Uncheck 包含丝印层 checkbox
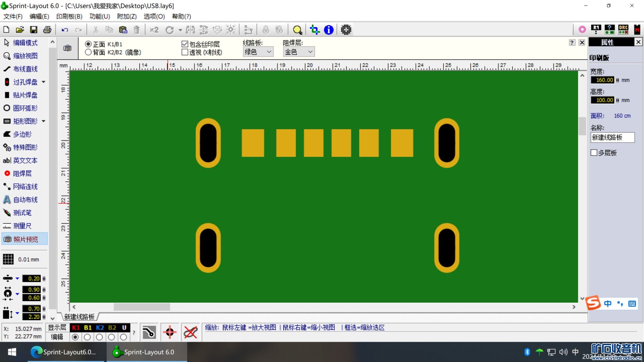Viewport: 644px width, 362px height. tap(185, 44)
